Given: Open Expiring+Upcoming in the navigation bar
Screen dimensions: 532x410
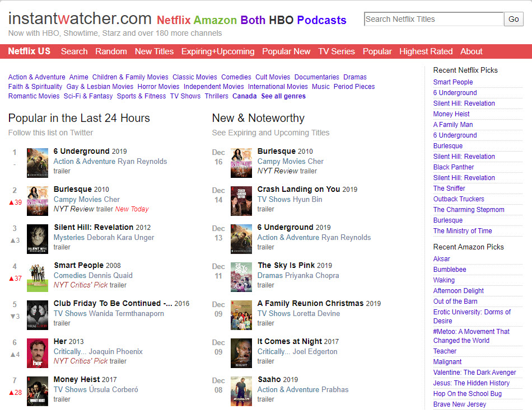Looking at the screenshot, I should pos(218,51).
